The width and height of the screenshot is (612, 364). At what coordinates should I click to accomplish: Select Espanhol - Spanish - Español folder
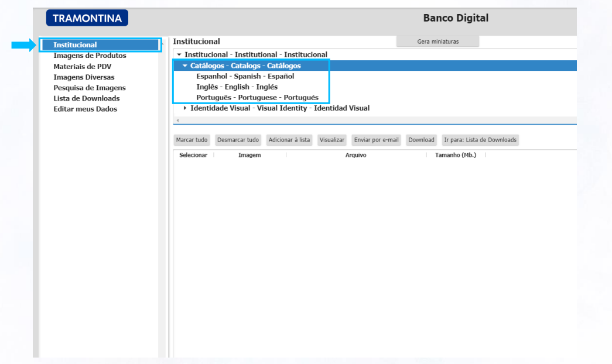pos(245,76)
